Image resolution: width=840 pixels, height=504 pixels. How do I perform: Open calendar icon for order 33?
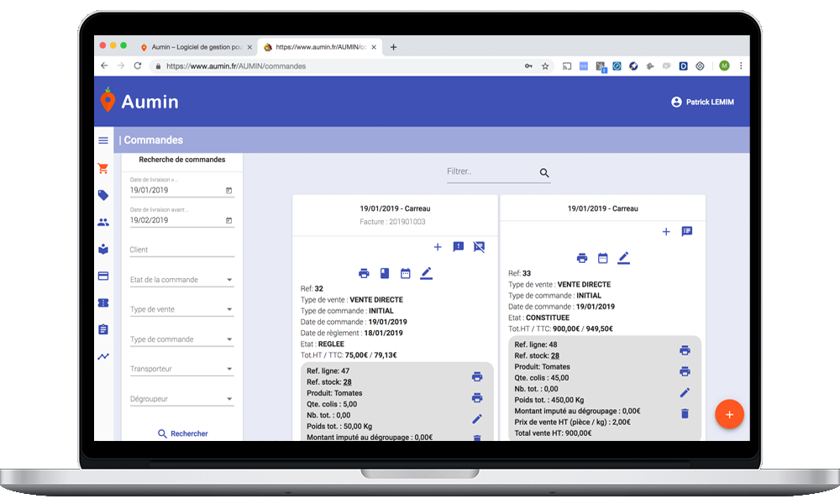point(602,258)
